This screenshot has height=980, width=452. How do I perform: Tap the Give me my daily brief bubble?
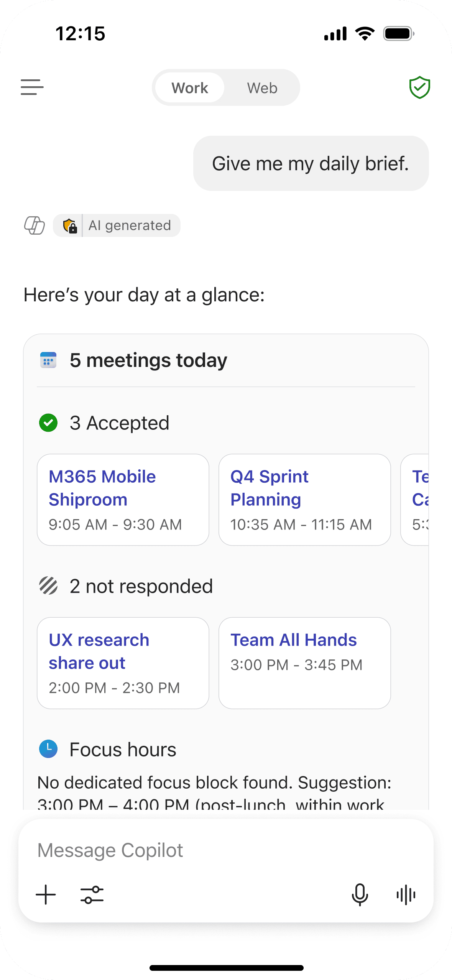[x=311, y=163]
